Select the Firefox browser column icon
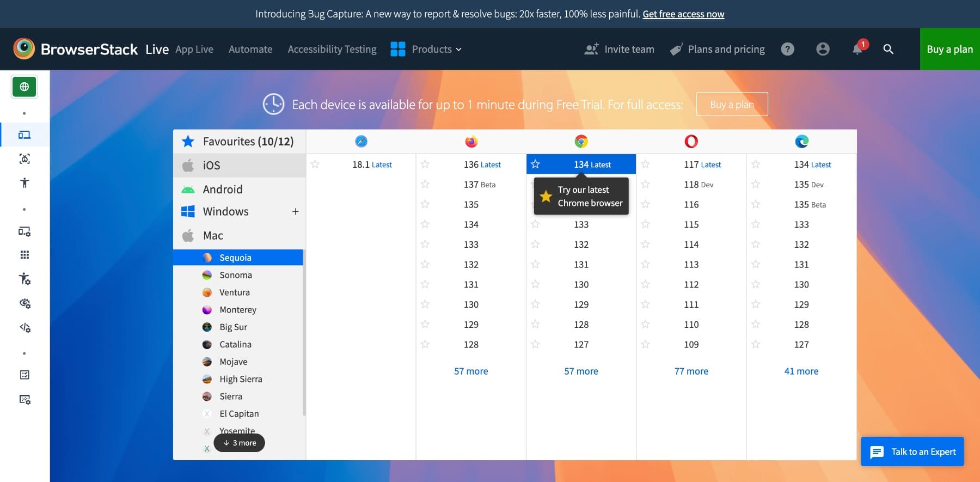The width and height of the screenshot is (980, 482). 471,142
